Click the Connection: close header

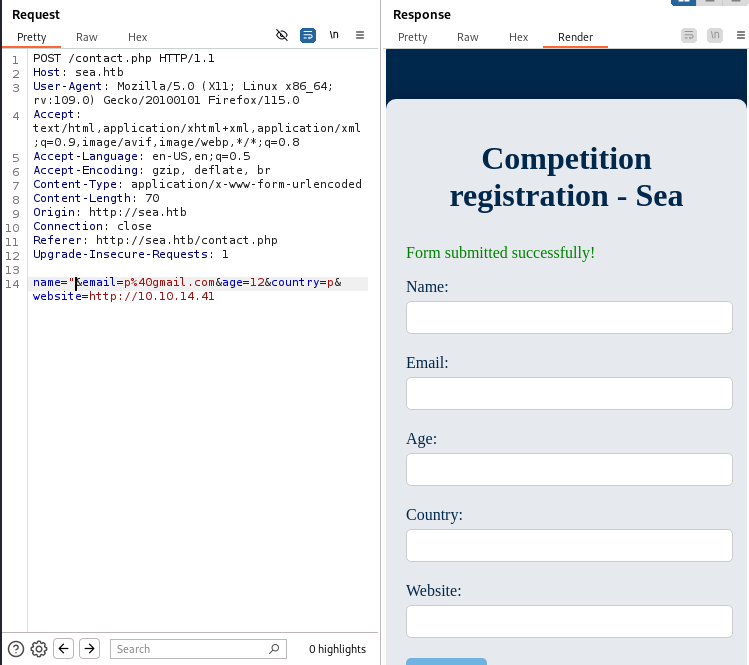tap(92, 226)
